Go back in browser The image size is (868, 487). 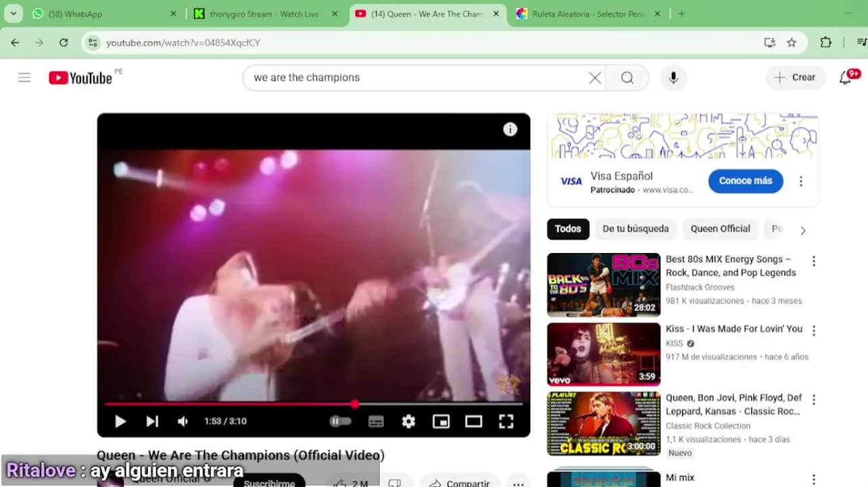click(x=15, y=43)
